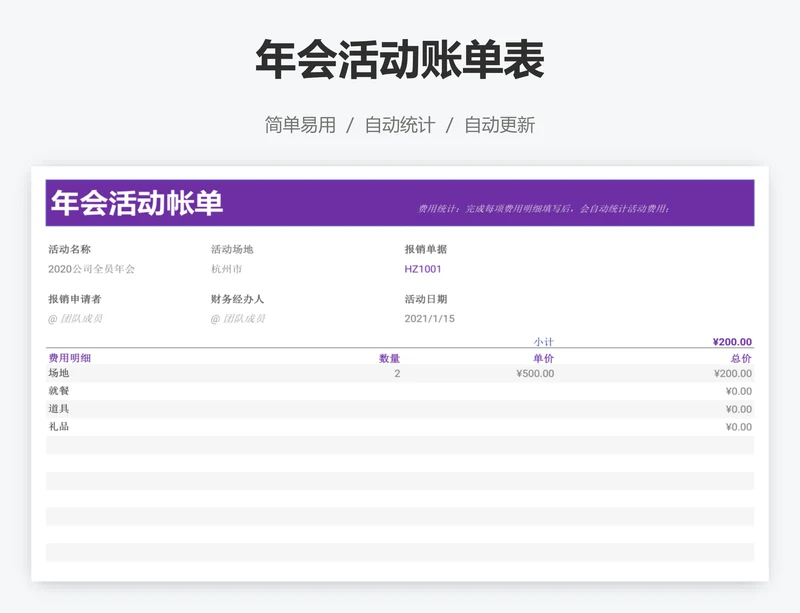This screenshot has height=613, width=800.
Task: Click the quantity 2 cell in 场地 row
Action: pos(397,374)
